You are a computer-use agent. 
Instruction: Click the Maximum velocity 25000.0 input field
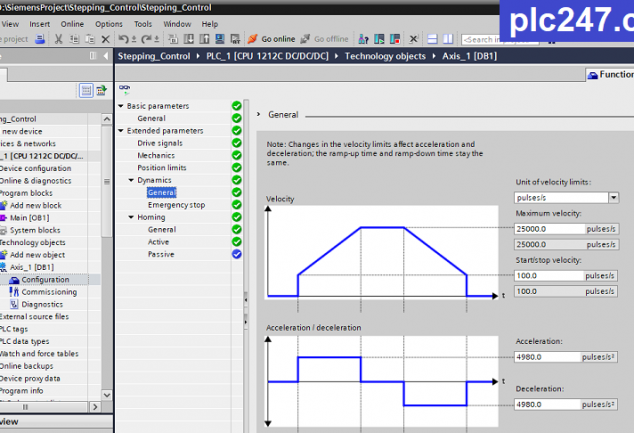pyautogui.click(x=549, y=229)
